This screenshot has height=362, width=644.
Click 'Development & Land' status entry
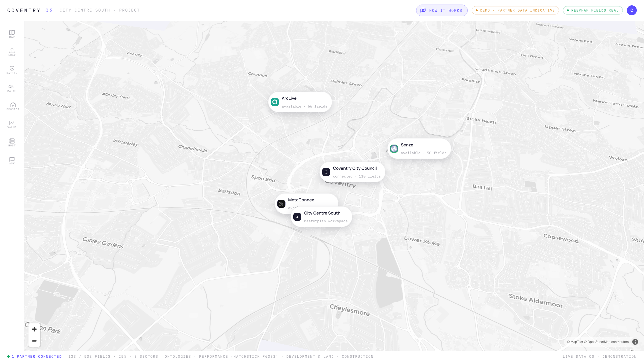point(310,357)
